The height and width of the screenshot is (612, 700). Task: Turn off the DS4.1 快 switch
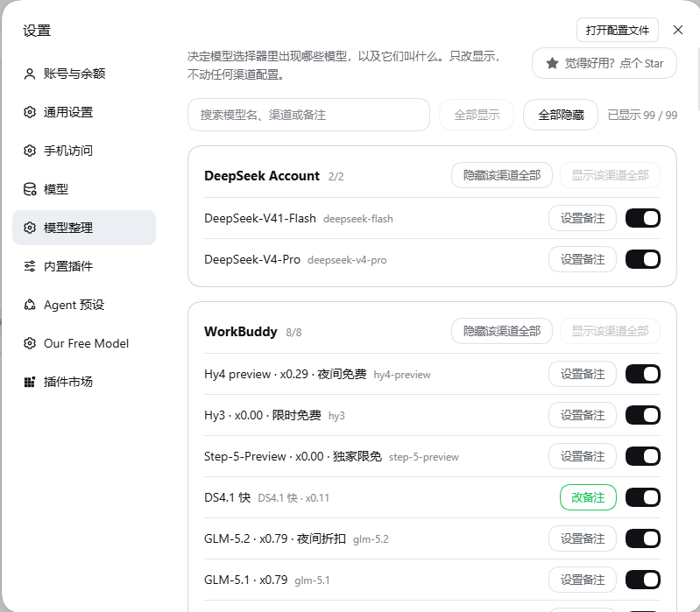(642, 497)
